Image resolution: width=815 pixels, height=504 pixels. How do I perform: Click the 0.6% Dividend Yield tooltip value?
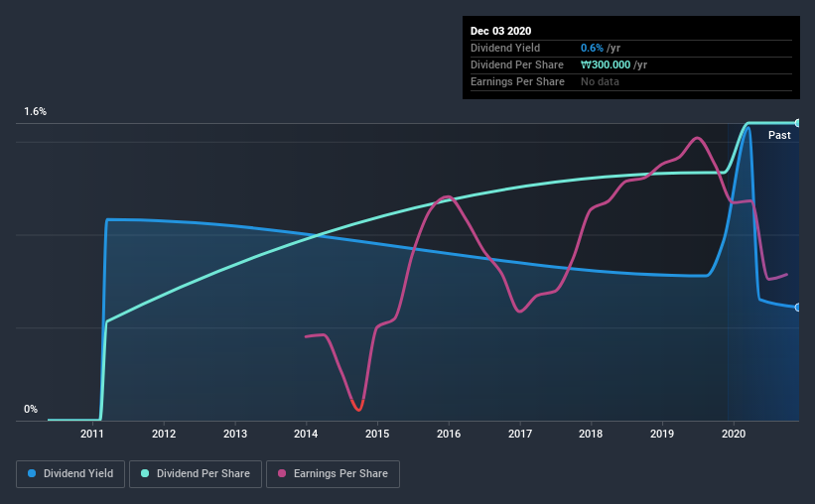(x=592, y=48)
